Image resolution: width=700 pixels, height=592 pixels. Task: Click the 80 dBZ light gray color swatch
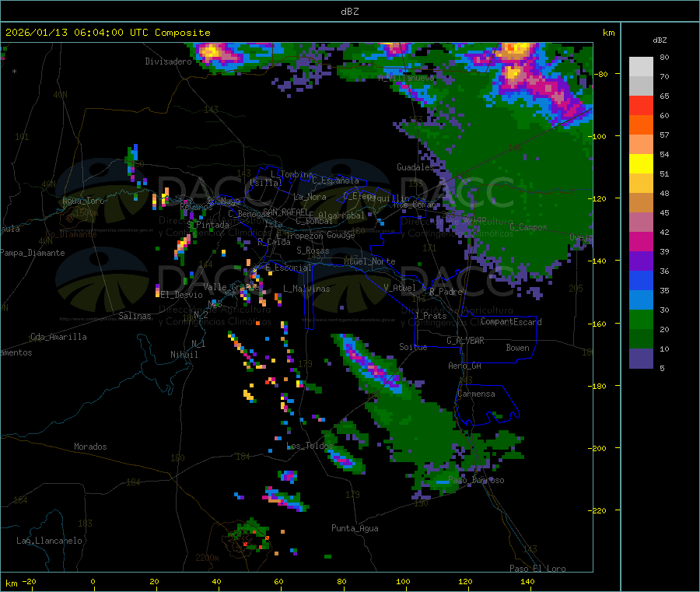[641, 67]
